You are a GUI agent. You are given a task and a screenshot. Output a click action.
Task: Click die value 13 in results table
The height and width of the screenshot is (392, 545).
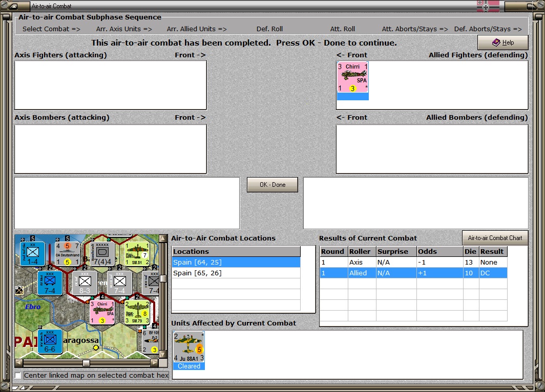tap(471, 262)
